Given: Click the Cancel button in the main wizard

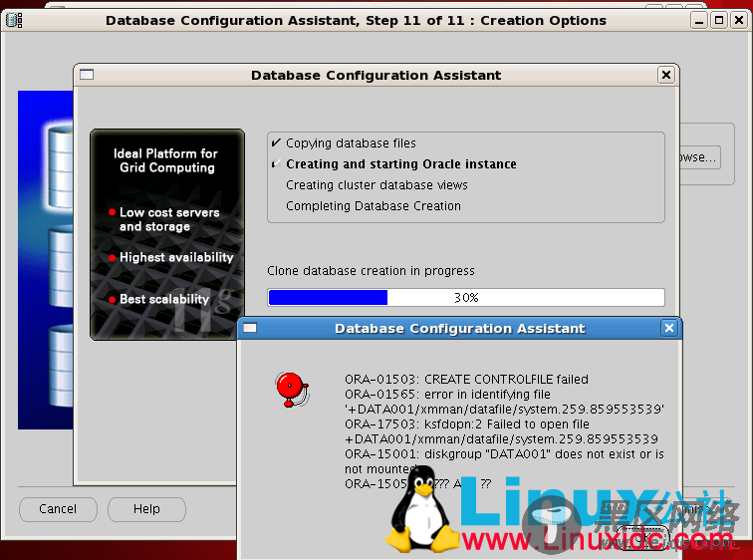Looking at the screenshot, I should (58, 509).
